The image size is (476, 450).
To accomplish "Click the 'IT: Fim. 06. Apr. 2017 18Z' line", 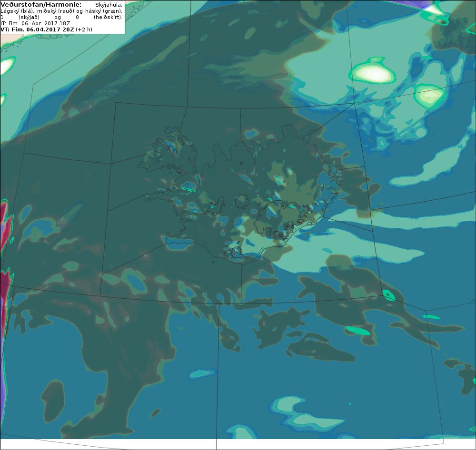I will click(35, 23).
